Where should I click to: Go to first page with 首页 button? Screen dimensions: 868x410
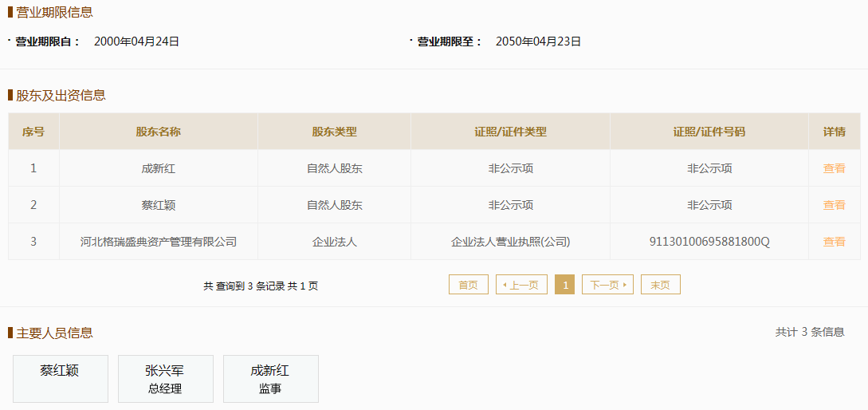(469, 285)
